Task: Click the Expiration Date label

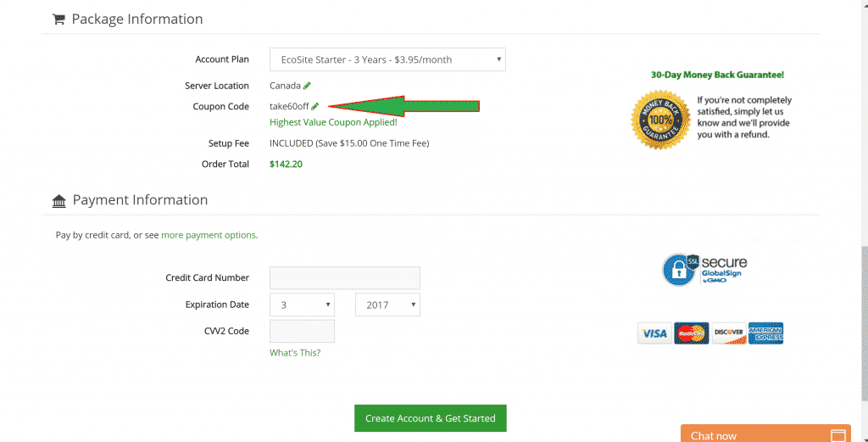Action: click(x=217, y=305)
